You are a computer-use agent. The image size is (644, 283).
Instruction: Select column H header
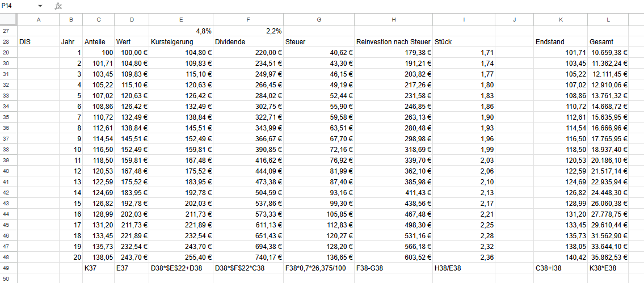[x=393, y=19]
